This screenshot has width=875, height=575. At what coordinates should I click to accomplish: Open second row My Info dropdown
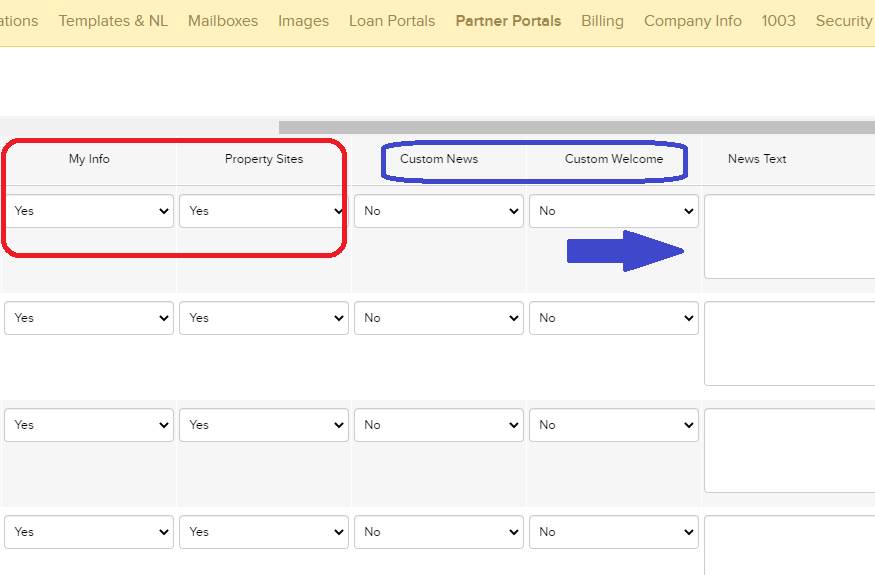(89, 318)
